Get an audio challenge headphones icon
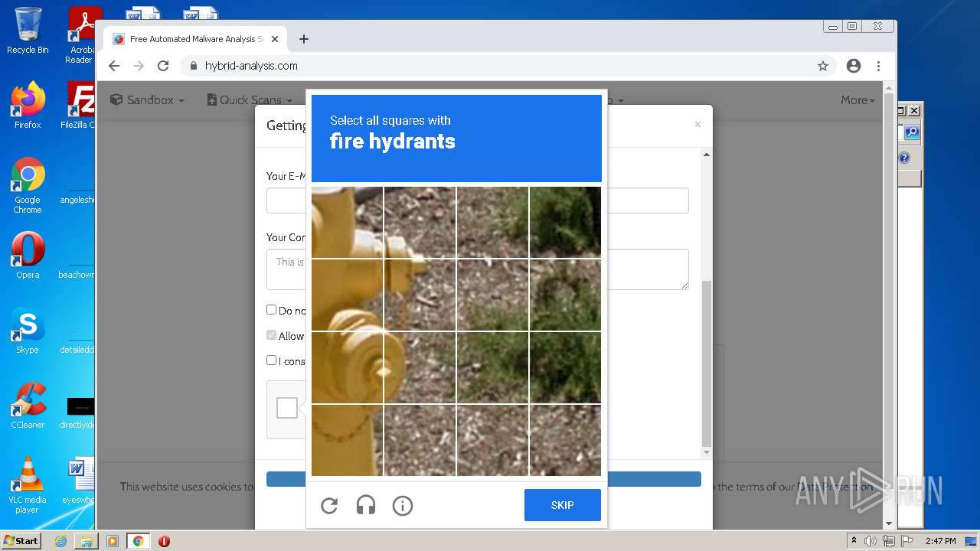This screenshot has width=980, height=551. pyautogui.click(x=366, y=505)
